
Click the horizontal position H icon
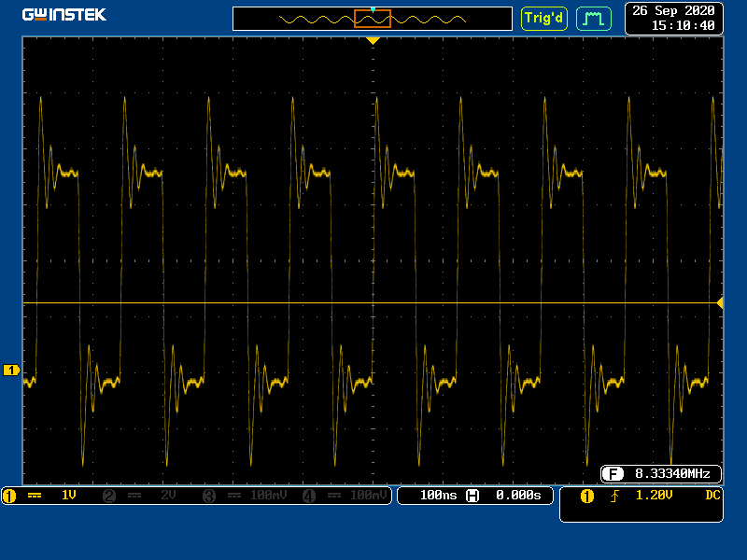pos(472,496)
